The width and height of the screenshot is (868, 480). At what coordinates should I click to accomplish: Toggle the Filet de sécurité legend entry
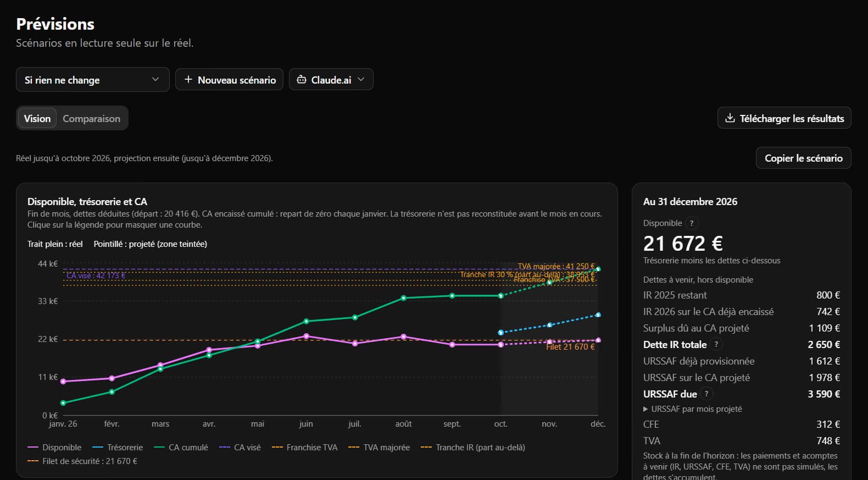pyautogui.click(x=82, y=461)
